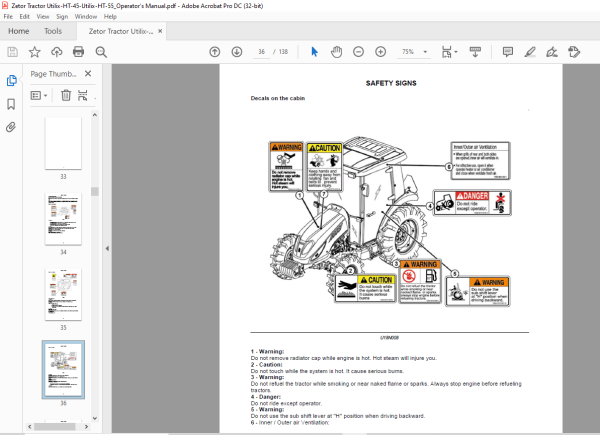The image size is (600, 435).
Task: Click the Inner/Outer air Ventilation decal
Action: (481, 161)
